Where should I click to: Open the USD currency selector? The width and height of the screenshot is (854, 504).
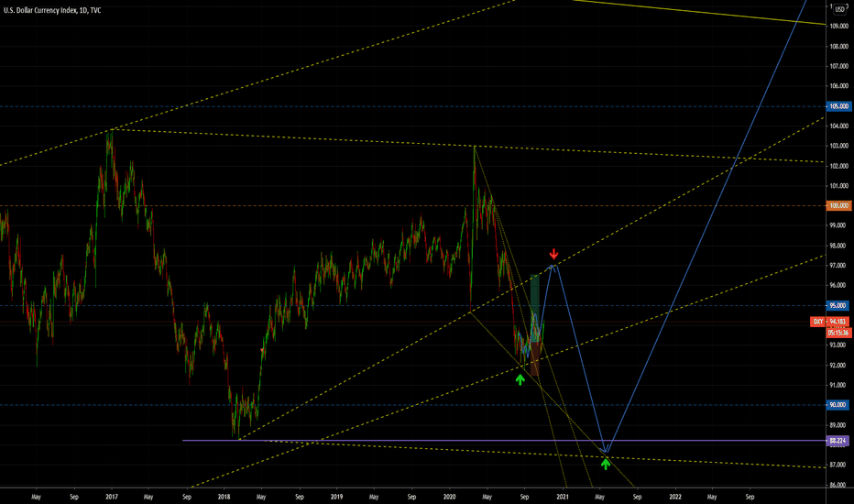point(840,9)
